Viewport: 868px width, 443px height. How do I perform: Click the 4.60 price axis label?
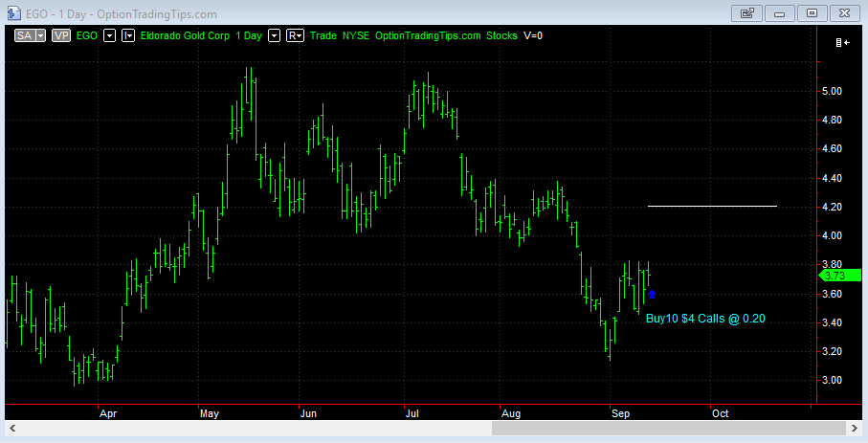[x=832, y=149]
